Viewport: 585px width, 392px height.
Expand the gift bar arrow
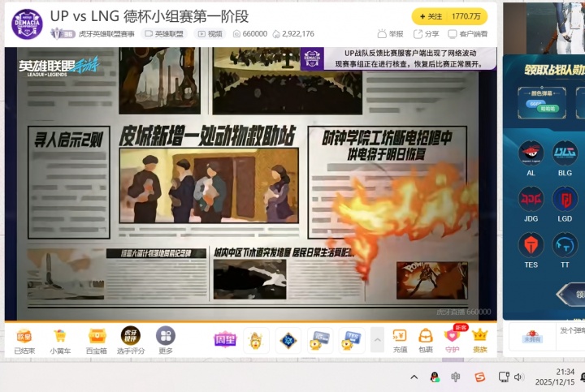pyautogui.click(x=377, y=340)
